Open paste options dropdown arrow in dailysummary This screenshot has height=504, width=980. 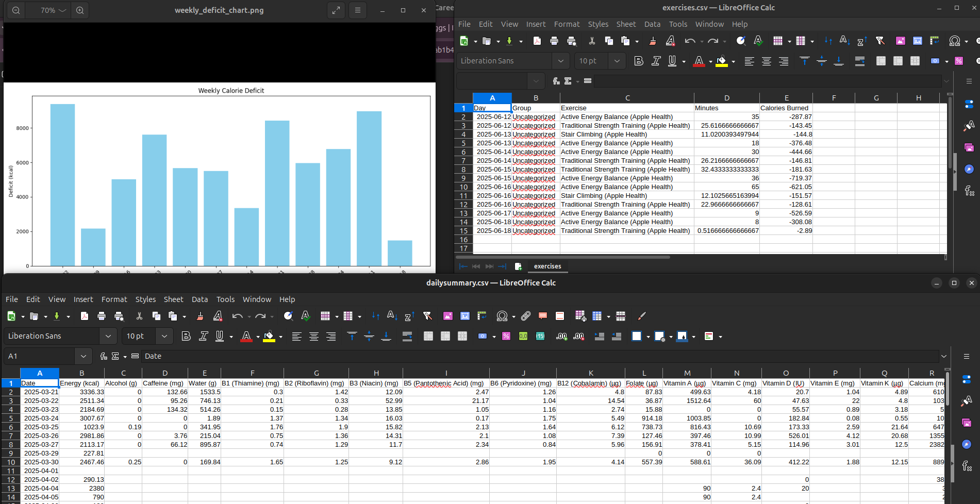[x=184, y=316]
